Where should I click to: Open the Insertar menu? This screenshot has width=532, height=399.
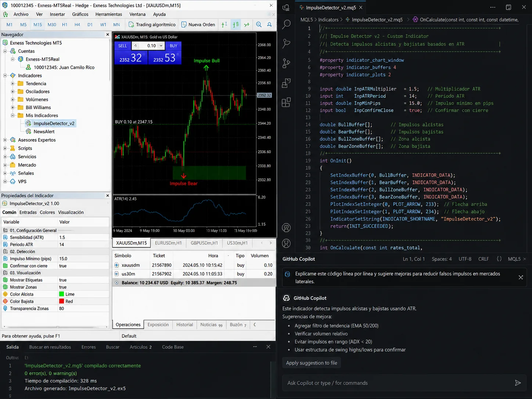coord(57,14)
